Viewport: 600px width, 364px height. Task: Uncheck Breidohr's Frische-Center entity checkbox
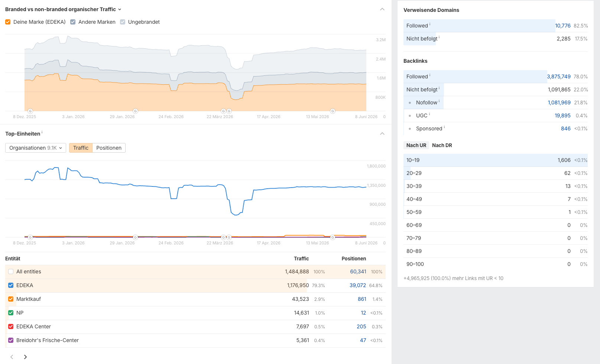pos(11,340)
